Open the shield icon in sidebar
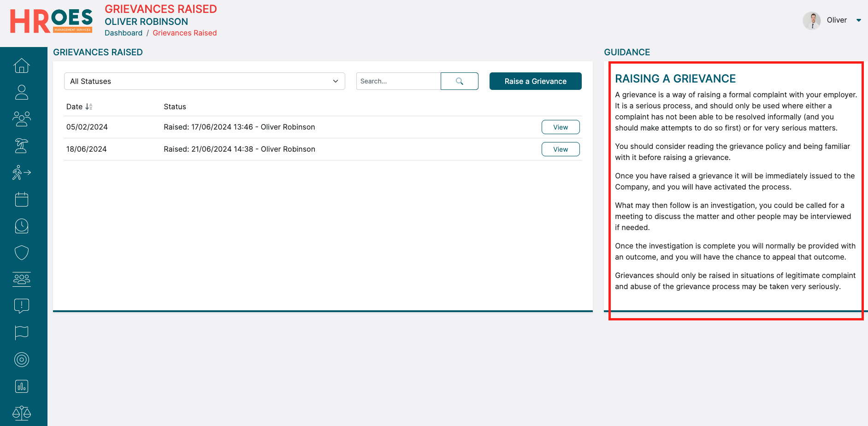The image size is (868, 426). [x=22, y=253]
